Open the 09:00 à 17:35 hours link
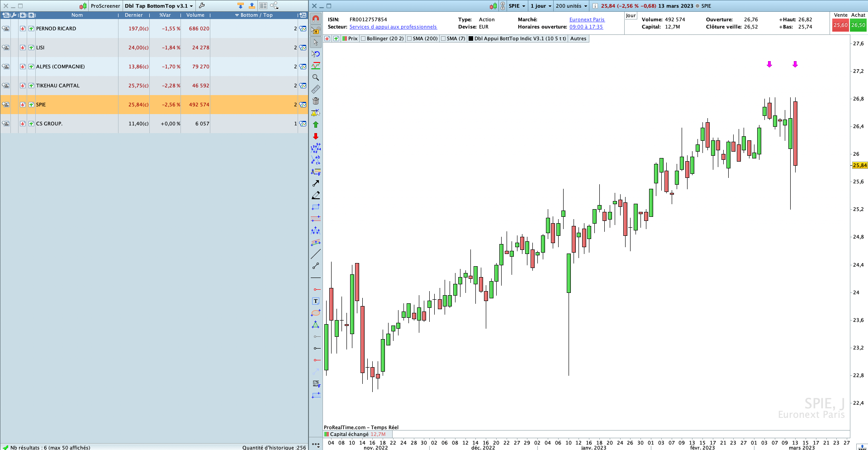Screen dimensions: 868x450 [x=586, y=27]
